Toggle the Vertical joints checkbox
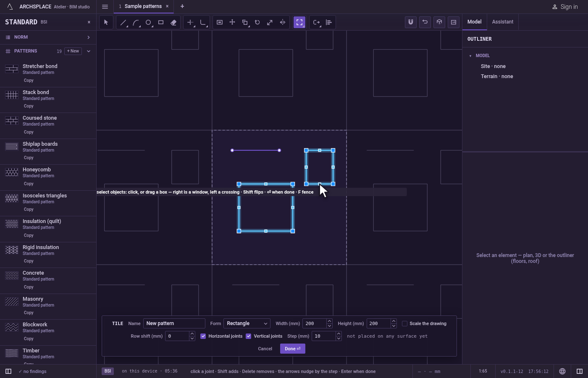 point(249,336)
